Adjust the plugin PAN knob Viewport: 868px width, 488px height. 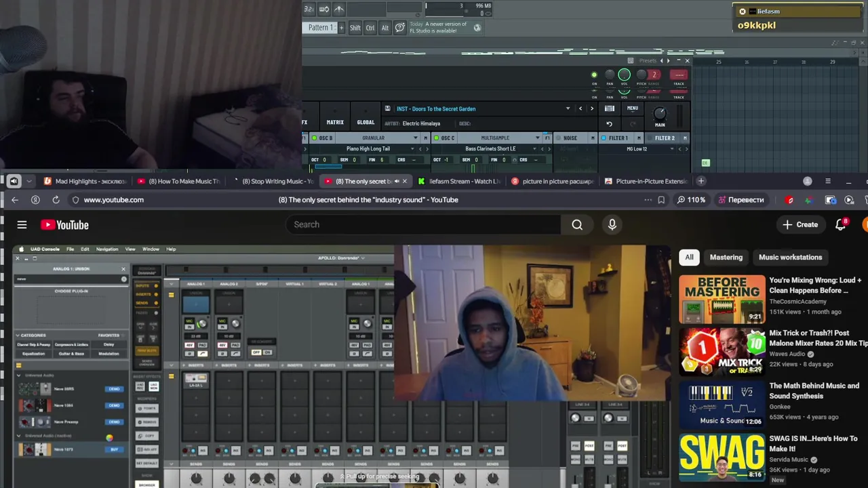pos(610,75)
